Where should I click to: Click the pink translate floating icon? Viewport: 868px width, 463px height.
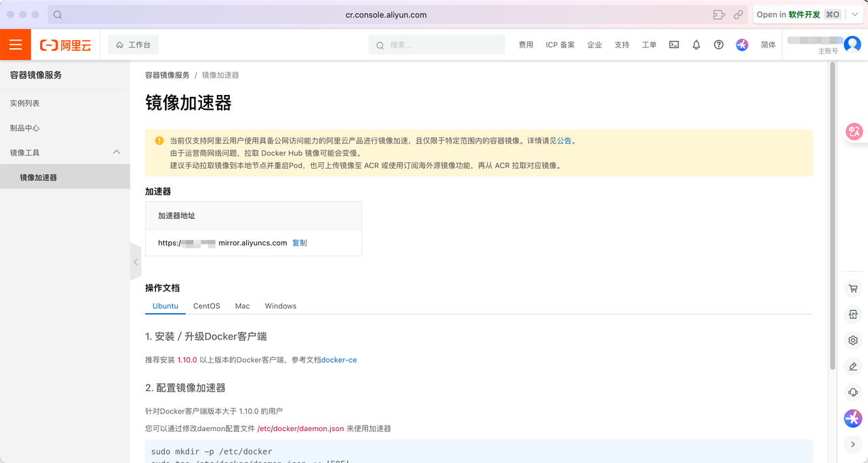pyautogui.click(x=854, y=132)
